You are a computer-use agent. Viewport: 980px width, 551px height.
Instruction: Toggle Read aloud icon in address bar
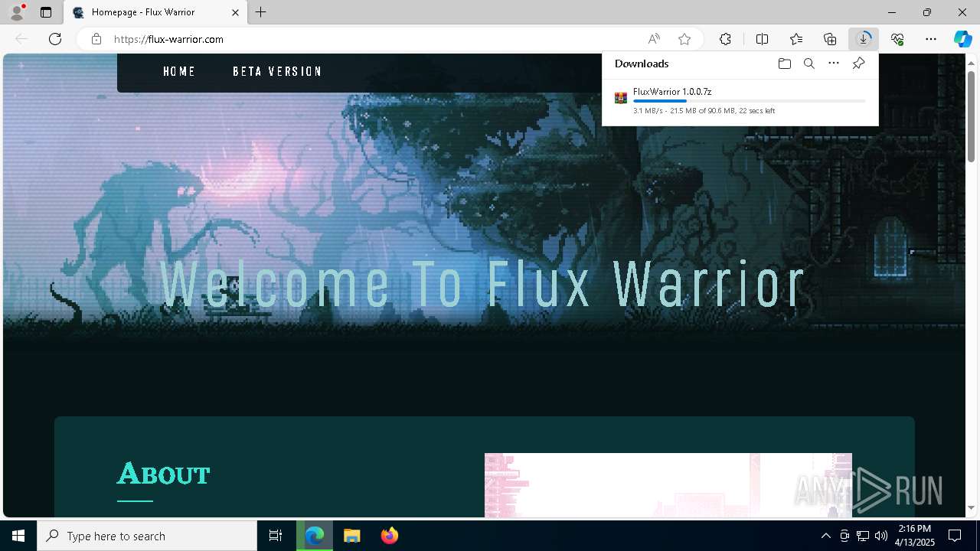654,39
